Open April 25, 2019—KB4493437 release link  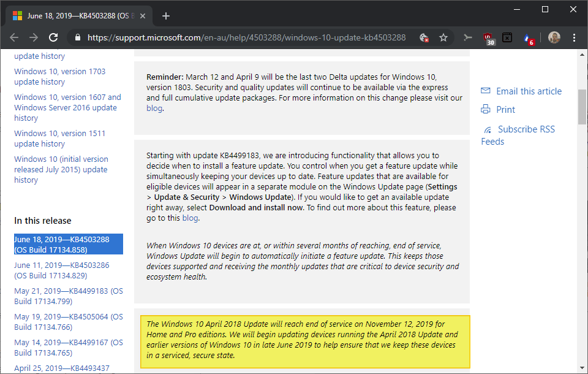click(62, 368)
